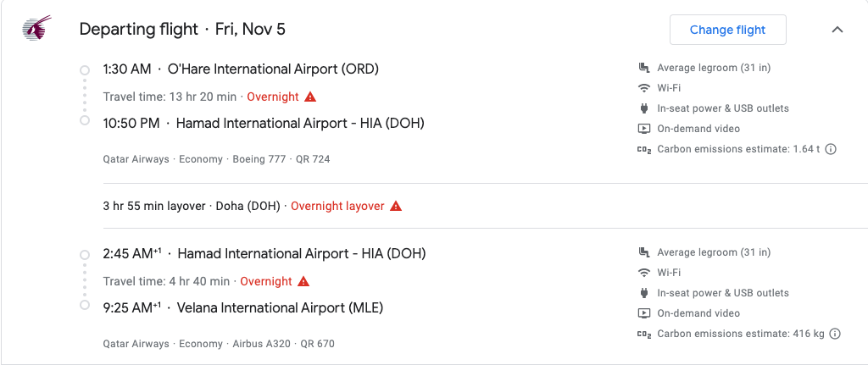The height and width of the screenshot is (365, 868).
Task: Click the CO2 icon for the second flight
Action: pyautogui.click(x=644, y=334)
